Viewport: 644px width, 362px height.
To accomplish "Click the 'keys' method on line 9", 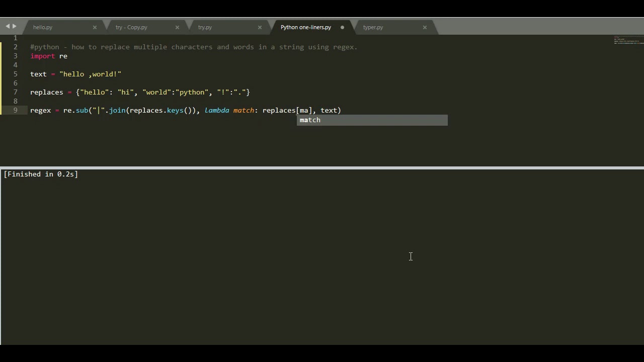I will click(175, 110).
